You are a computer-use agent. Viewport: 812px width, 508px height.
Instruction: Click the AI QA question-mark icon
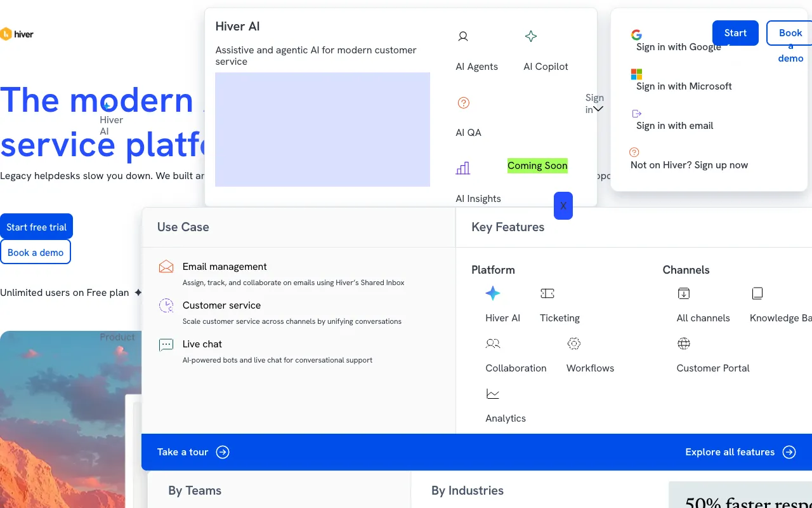(463, 103)
